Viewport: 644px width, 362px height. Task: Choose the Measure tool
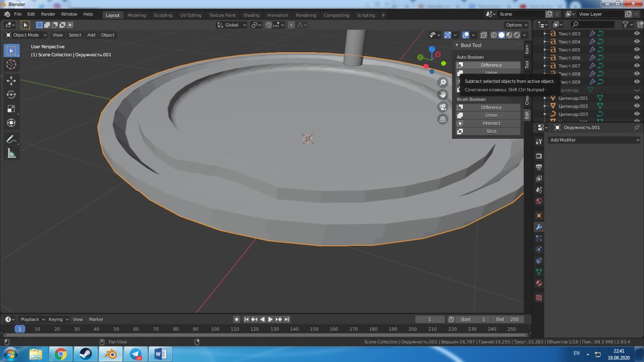(11, 153)
